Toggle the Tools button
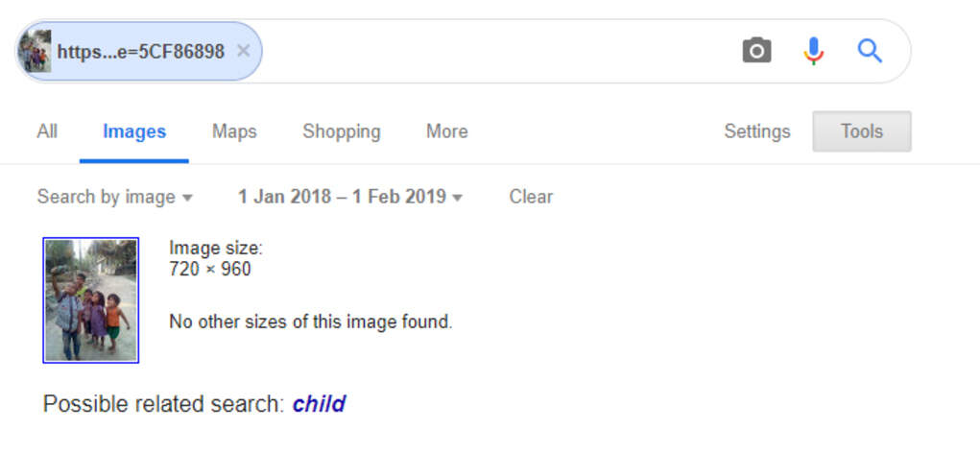The width and height of the screenshot is (980, 453). pyautogui.click(x=862, y=131)
